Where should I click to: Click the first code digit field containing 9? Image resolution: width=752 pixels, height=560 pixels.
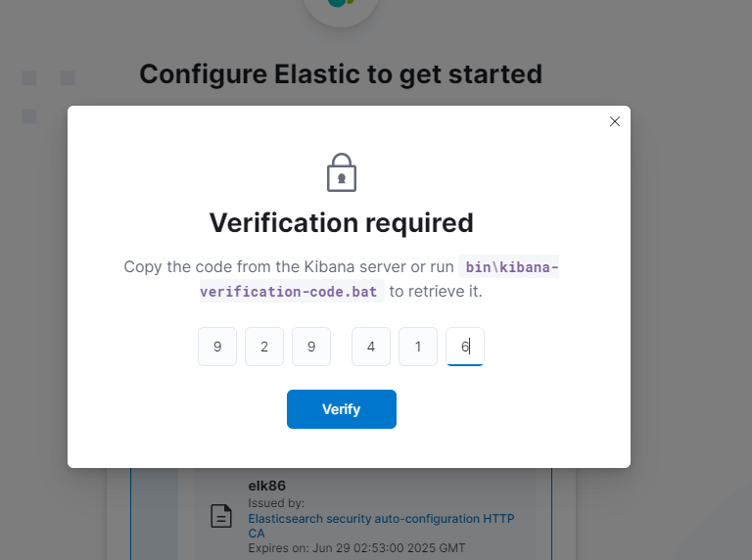[x=217, y=347]
